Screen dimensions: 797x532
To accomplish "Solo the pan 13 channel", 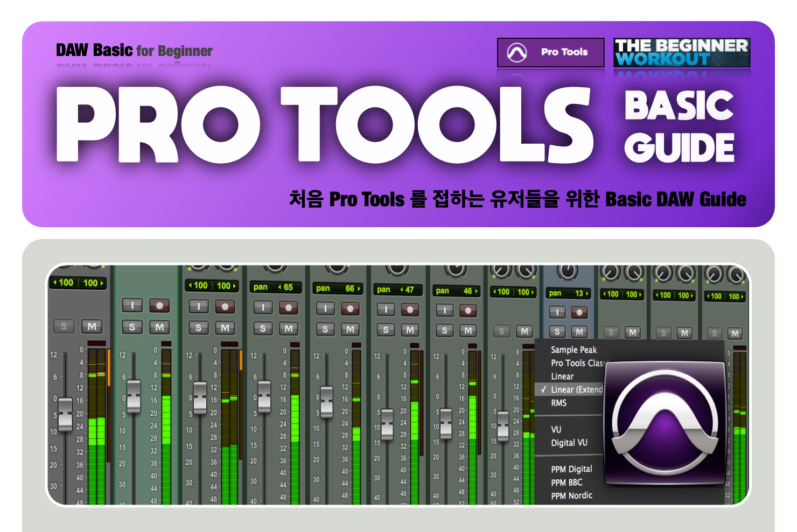I will click(x=557, y=332).
